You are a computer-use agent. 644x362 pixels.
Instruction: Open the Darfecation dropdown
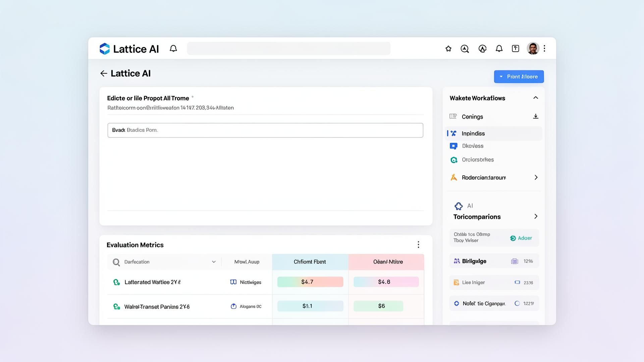pyautogui.click(x=214, y=262)
